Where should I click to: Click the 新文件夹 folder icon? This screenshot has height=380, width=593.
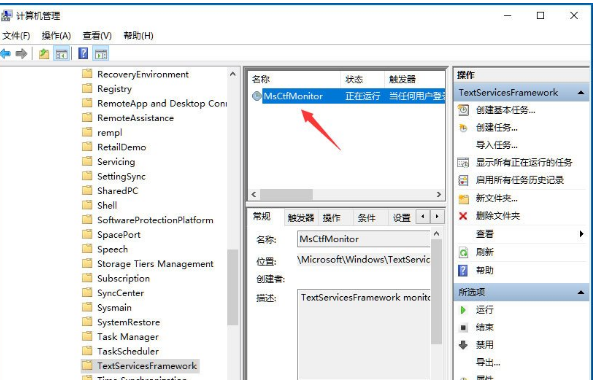pyautogui.click(x=463, y=199)
